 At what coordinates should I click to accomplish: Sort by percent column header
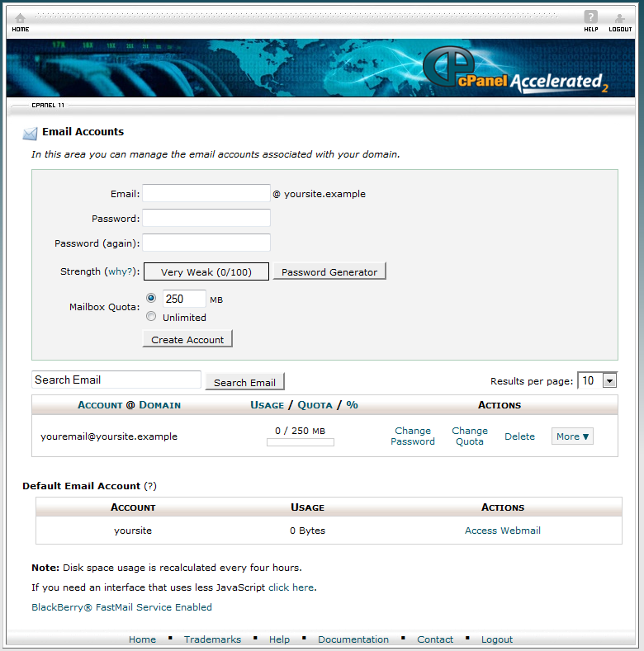point(352,405)
